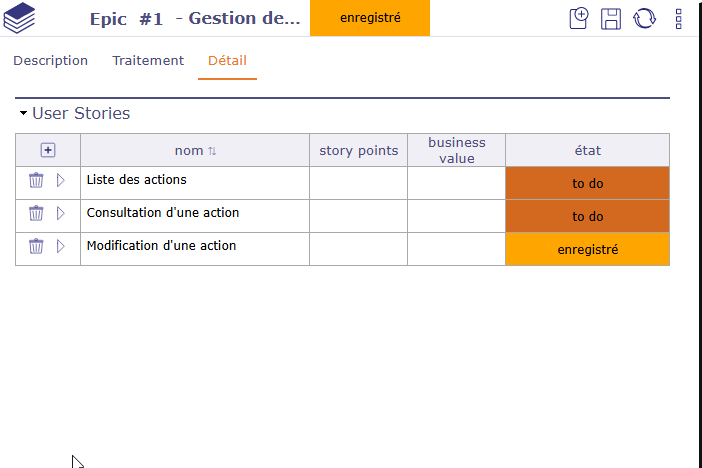This screenshot has width=702, height=468.
Task: Click 'to do' state of 'Liste des actions'
Action: [587, 183]
